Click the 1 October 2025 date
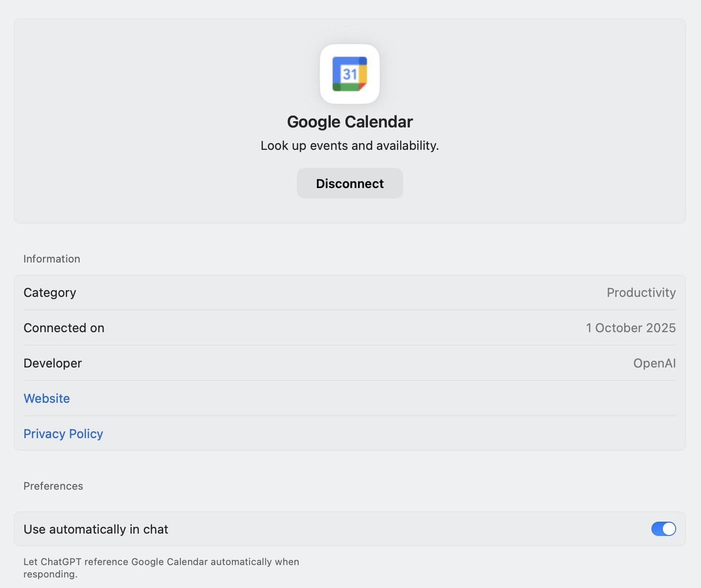Screen dimensions: 701x588 [x=630, y=328]
